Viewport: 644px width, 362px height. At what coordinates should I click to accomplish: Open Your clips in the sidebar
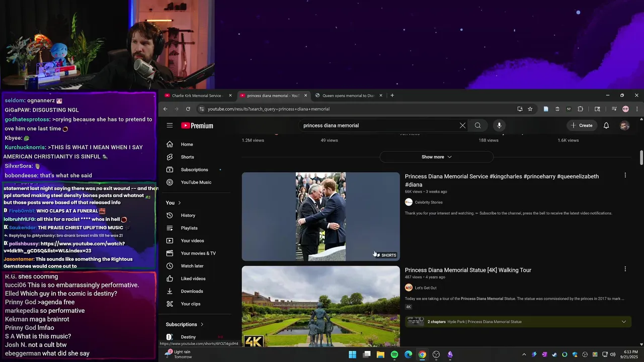pos(196,304)
